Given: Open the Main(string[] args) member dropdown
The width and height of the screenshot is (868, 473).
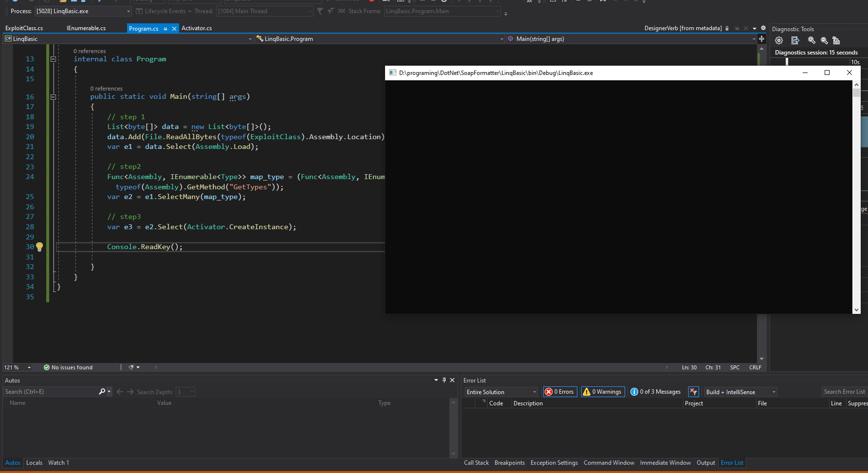Looking at the screenshot, I should tap(631, 39).
